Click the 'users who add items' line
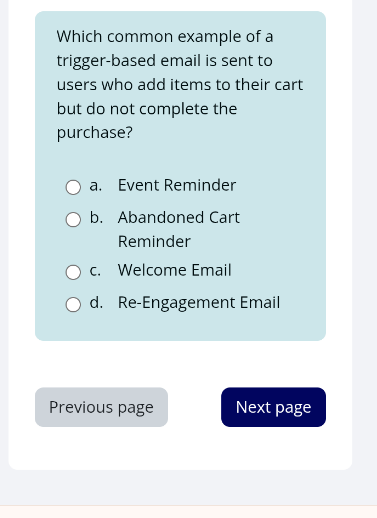Image resolution: width=377 pixels, height=518 pixels. point(180,85)
